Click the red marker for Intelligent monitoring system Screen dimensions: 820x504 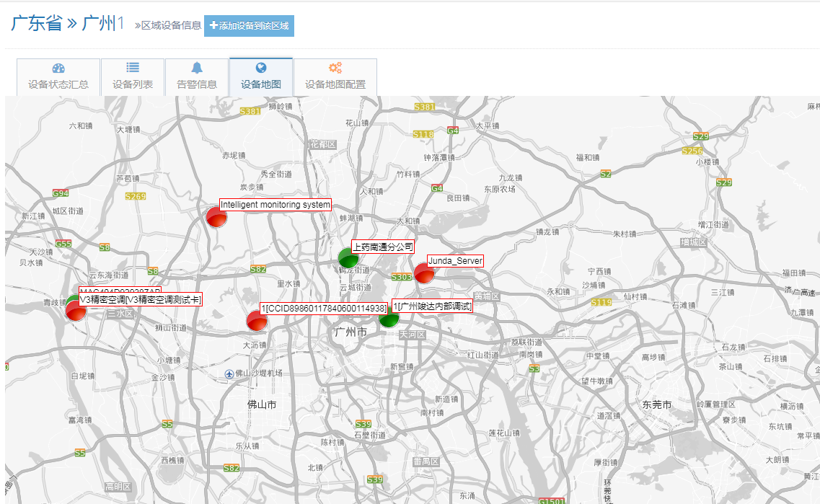tap(216, 216)
